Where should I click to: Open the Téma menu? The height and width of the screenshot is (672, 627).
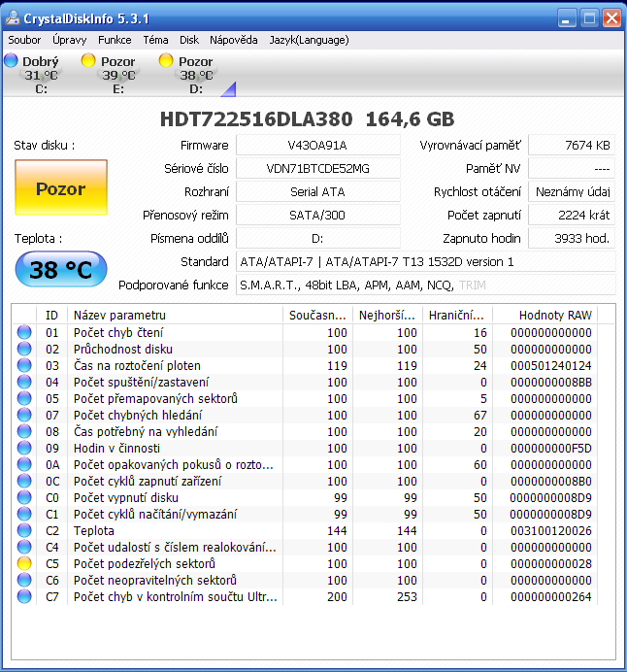coord(155,40)
